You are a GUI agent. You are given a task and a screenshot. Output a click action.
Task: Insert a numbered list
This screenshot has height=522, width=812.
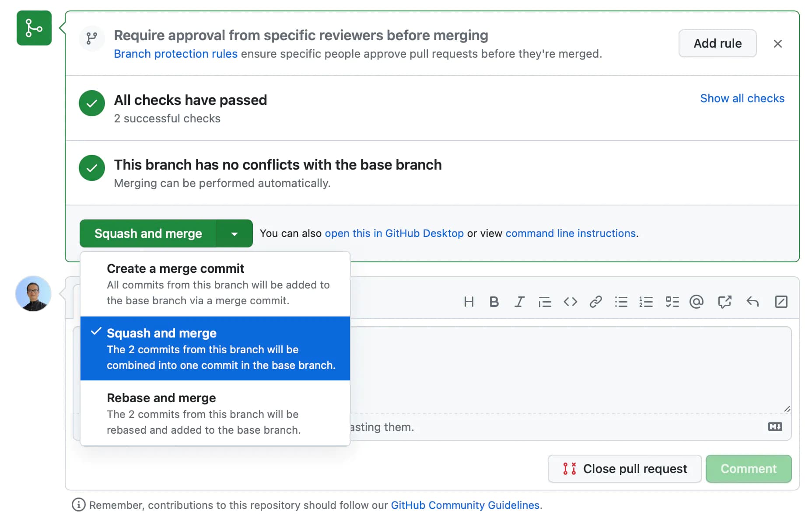coord(646,302)
